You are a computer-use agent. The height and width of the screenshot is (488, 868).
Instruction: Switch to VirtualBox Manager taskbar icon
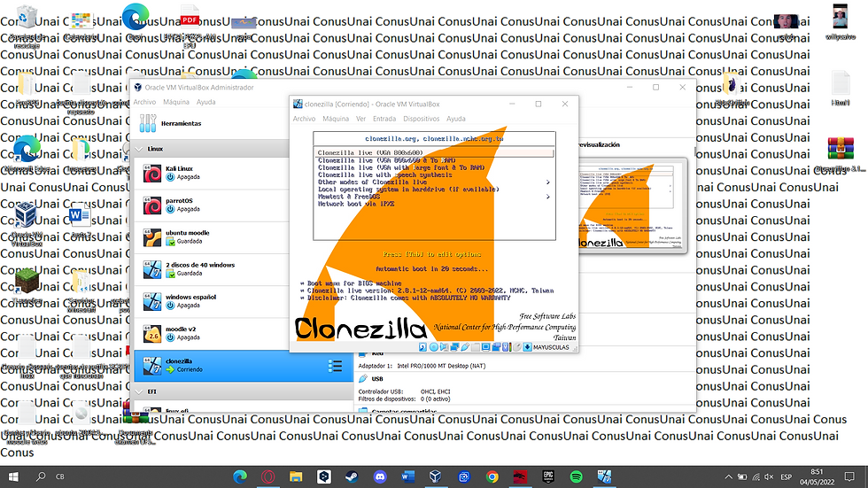tap(436, 476)
